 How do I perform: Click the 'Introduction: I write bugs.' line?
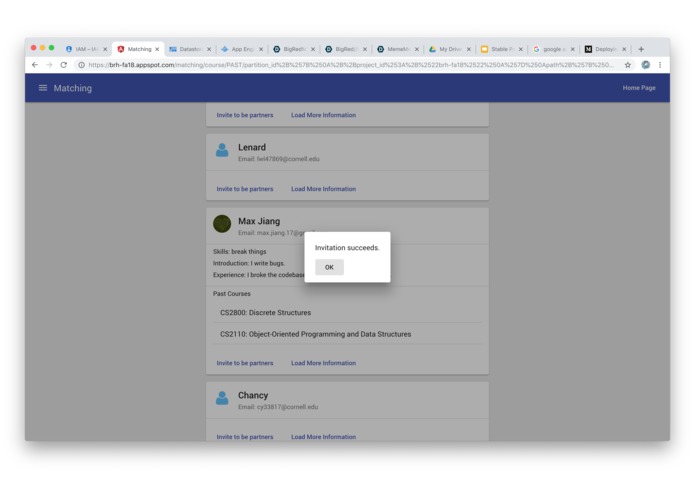click(x=249, y=263)
